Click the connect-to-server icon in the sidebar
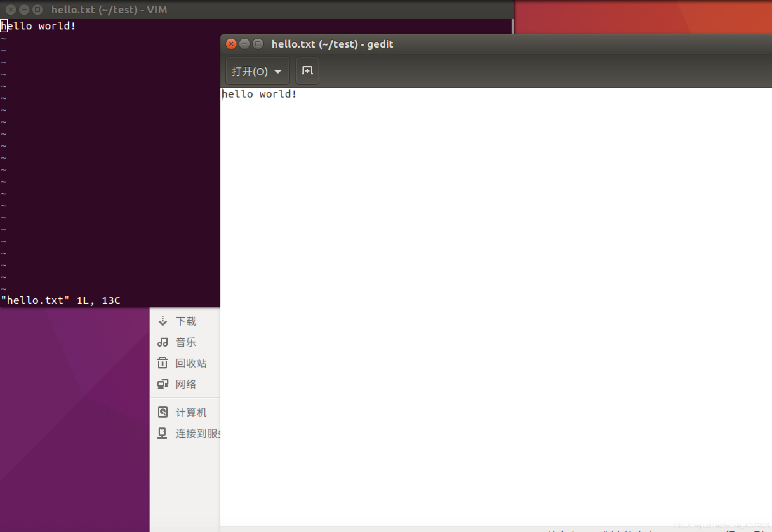Image resolution: width=772 pixels, height=532 pixels. pyautogui.click(x=162, y=433)
